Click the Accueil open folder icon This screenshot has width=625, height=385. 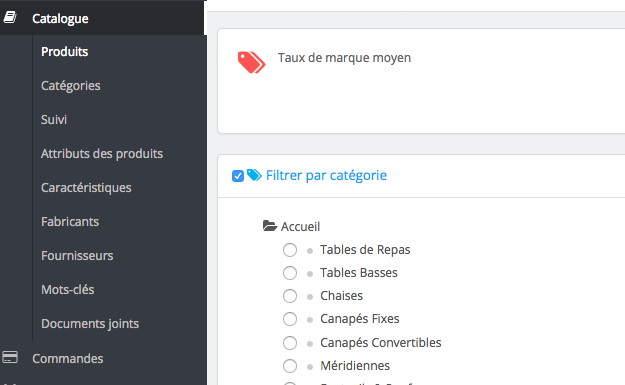(270, 226)
